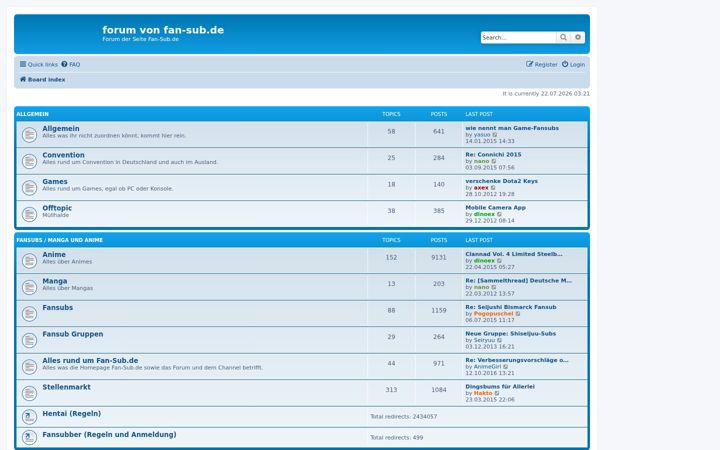Click the Fansub Gruppen status icon
720x450 pixels.
pos(29,340)
